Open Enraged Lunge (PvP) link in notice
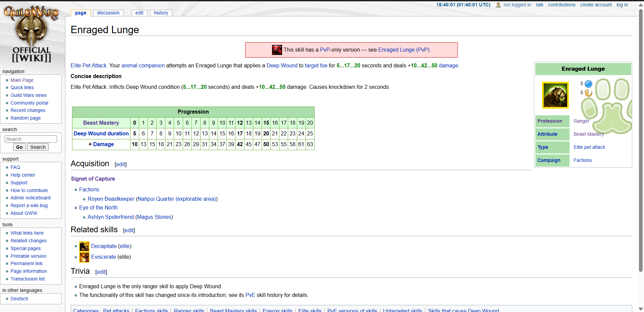This screenshot has height=312, width=644. coord(404,50)
